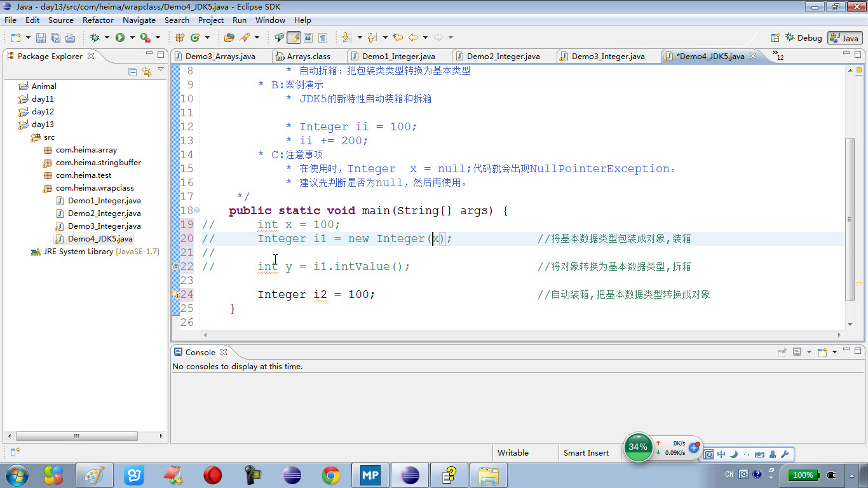Toggle Show Whitespace Characters button
Viewport: 868px width, 488px height.
point(323,38)
